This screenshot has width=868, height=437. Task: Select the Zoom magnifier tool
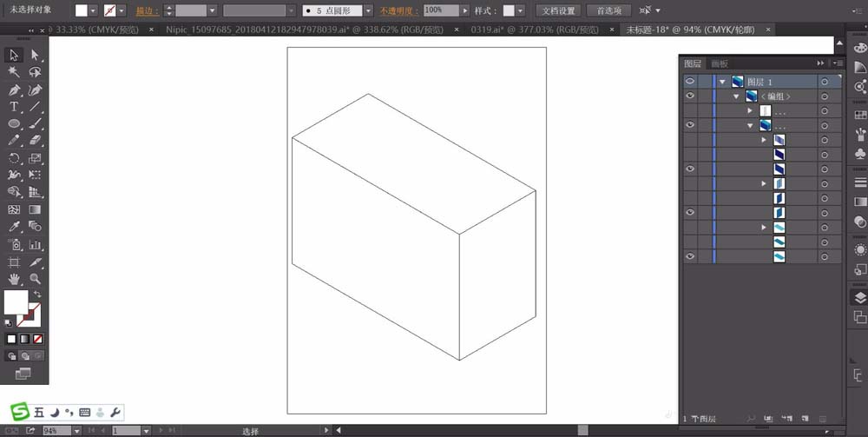[x=35, y=279]
